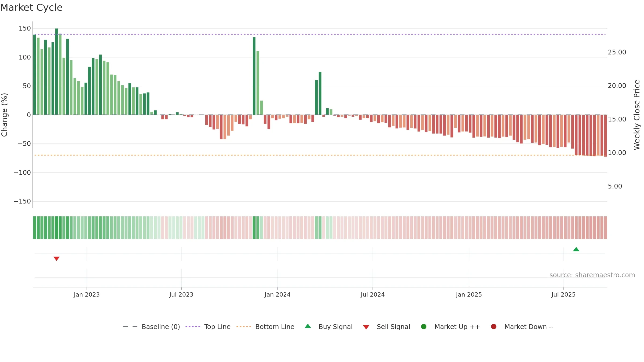Click the last red bar at the chart's right end
This screenshot has height=362, width=644.
pos(605,136)
